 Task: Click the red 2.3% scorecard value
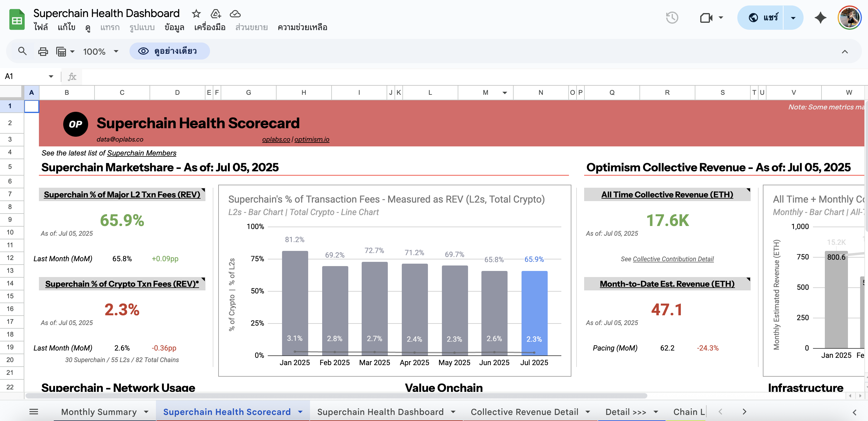(122, 310)
